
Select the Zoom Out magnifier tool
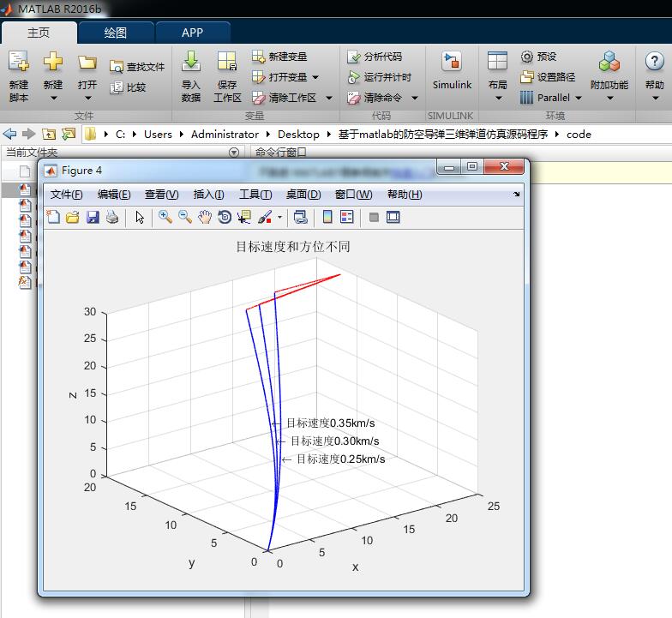[185, 218]
